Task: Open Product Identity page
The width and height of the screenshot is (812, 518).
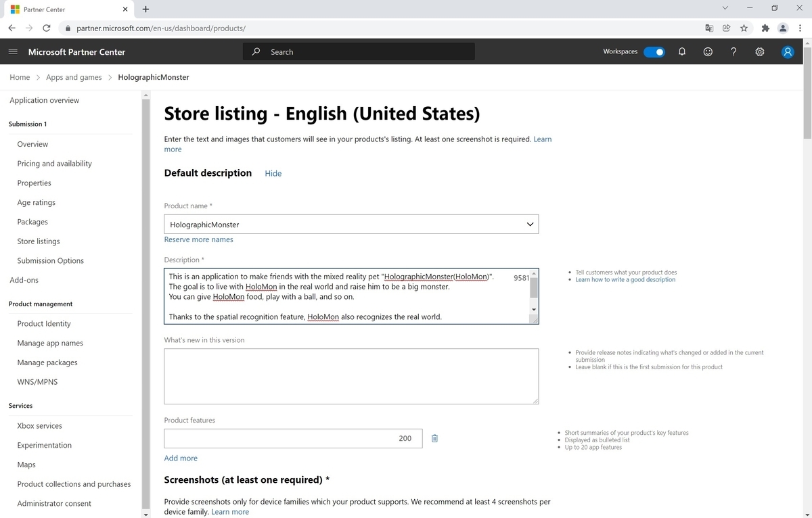Action: [x=44, y=323]
